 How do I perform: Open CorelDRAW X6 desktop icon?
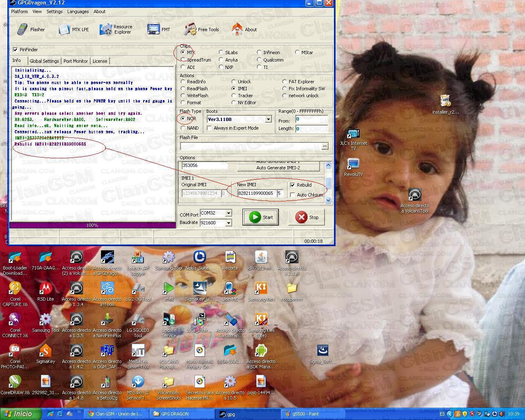(x=15, y=386)
